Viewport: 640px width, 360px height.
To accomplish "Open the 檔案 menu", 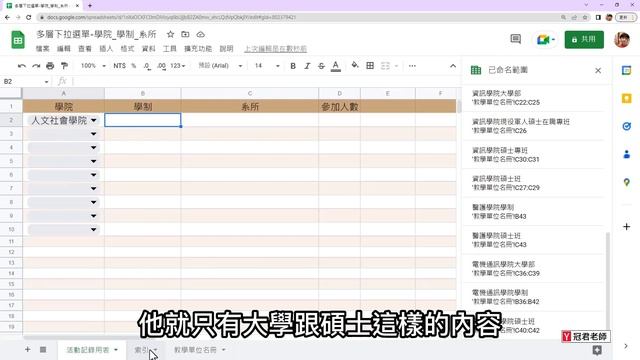I will tap(42, 49).
